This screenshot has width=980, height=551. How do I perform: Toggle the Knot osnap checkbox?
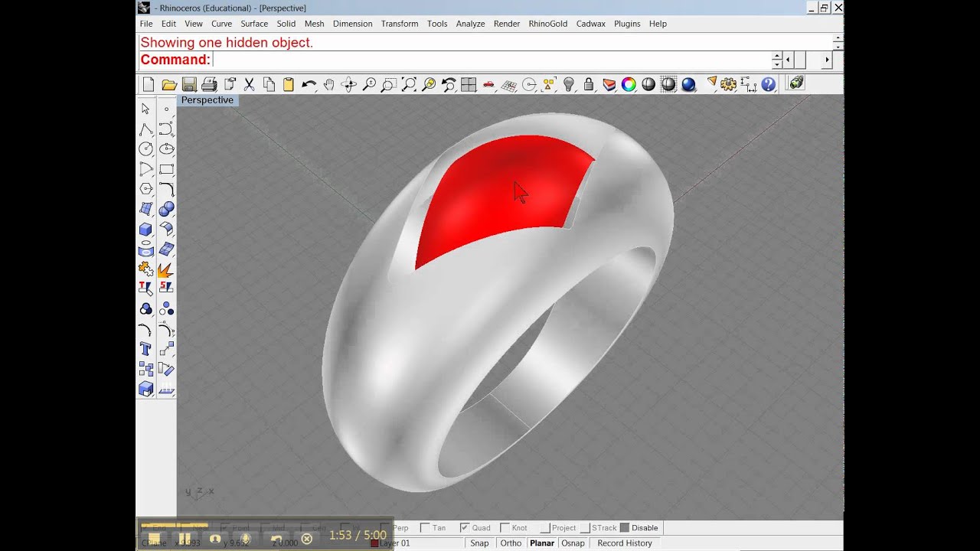tap(505, 528)
